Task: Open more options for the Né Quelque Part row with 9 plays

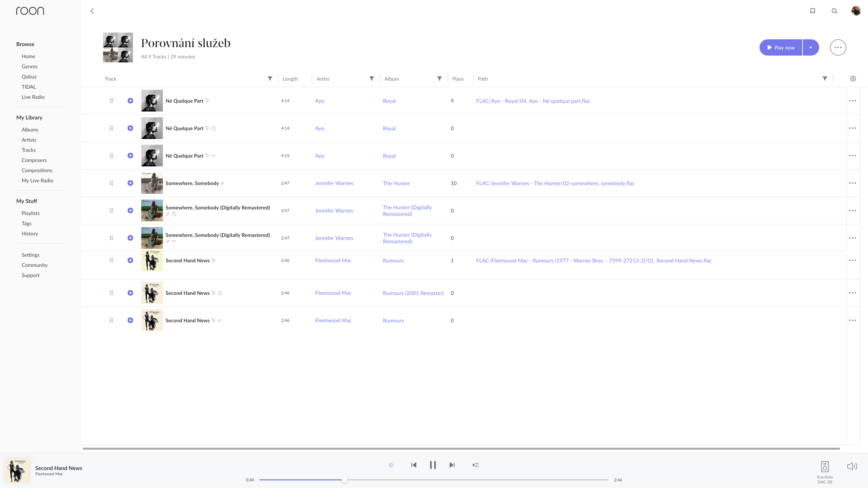Action: pos(852,101)
